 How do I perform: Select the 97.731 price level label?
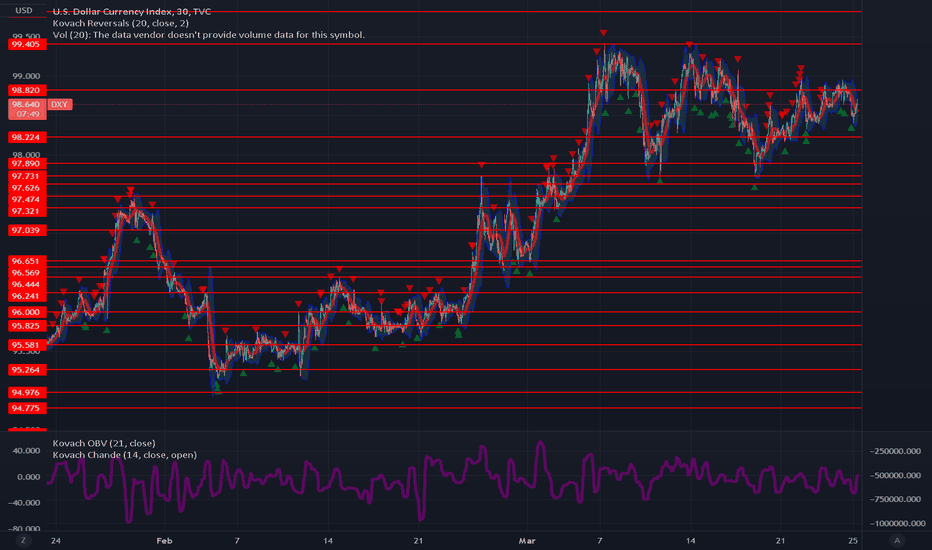tap(27, 177)
